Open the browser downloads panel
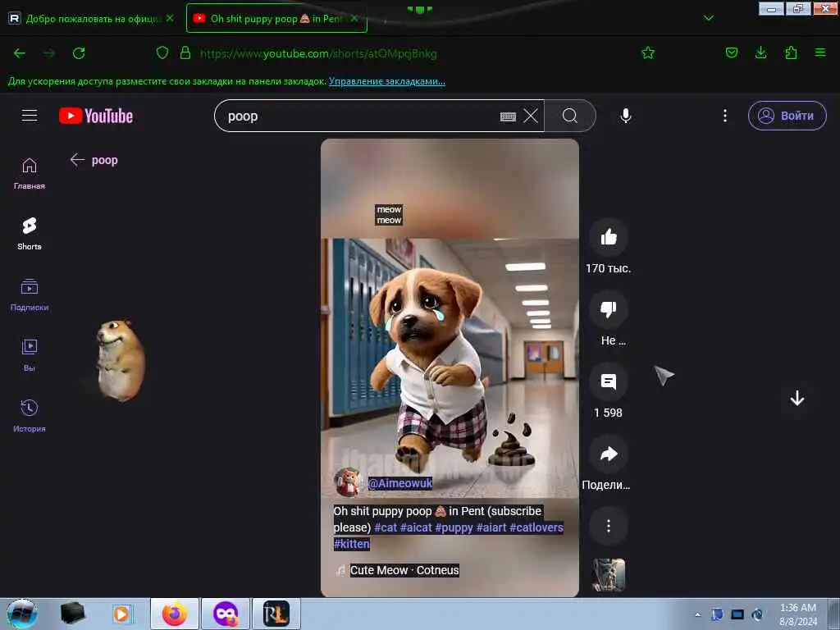The height and width of the screenshot is (630, 840). pyautogui.click(x=760, y=52)
